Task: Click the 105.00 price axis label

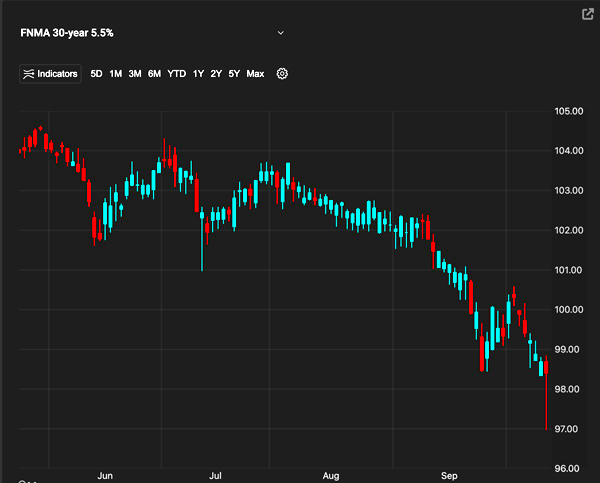Action: point(570,111)
